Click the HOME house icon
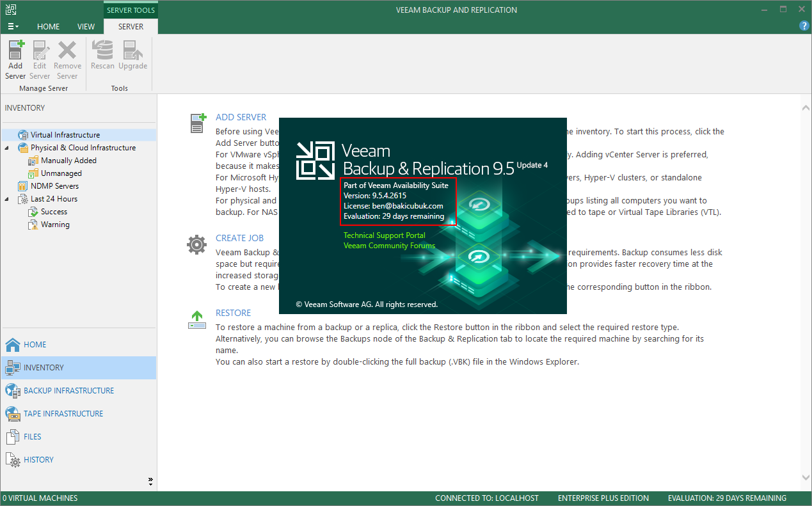Viewport: 812px width, 506px height. pos(13,345)
